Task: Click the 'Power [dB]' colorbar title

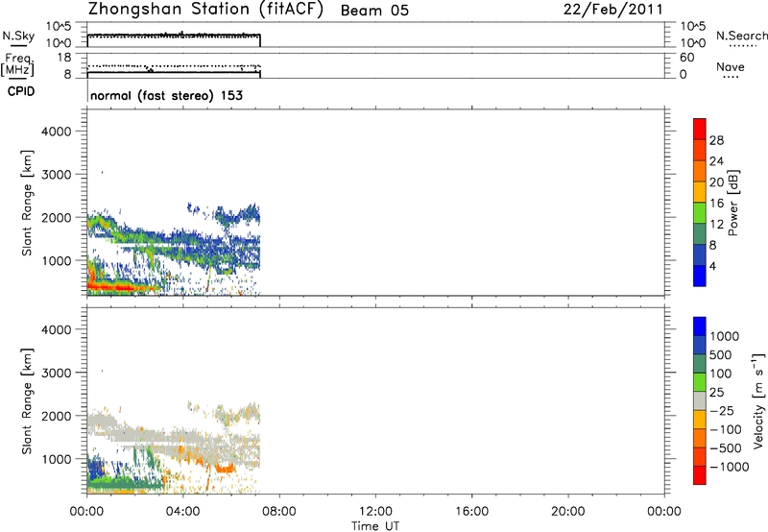Action: coord(732,203)
